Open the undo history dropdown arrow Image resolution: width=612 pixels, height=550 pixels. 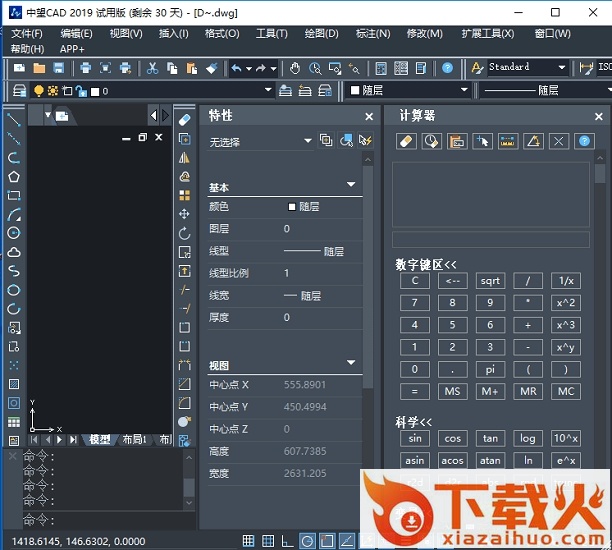249,69
